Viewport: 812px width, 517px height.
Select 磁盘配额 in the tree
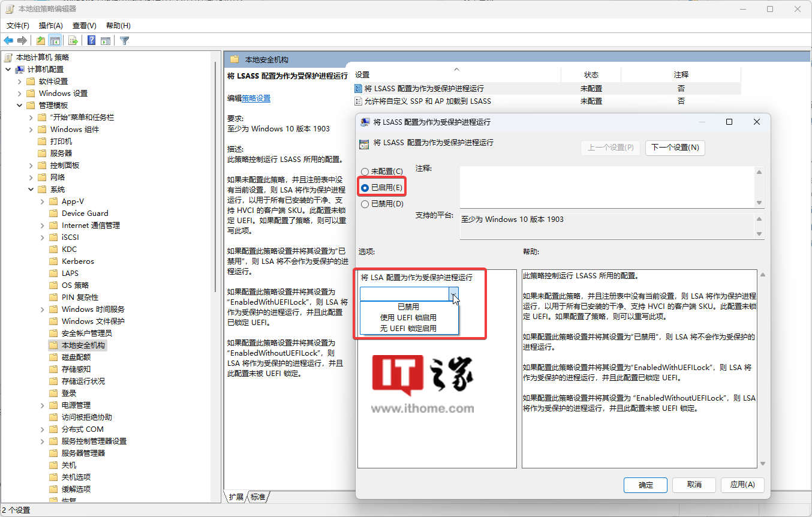point(76,357)
